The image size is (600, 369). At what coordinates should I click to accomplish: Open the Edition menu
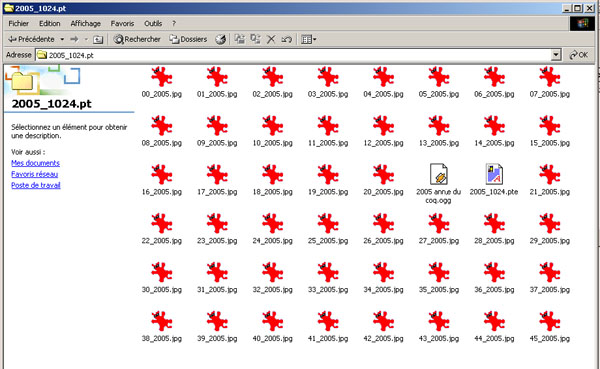pyautogui.click(x=50, y=23)
